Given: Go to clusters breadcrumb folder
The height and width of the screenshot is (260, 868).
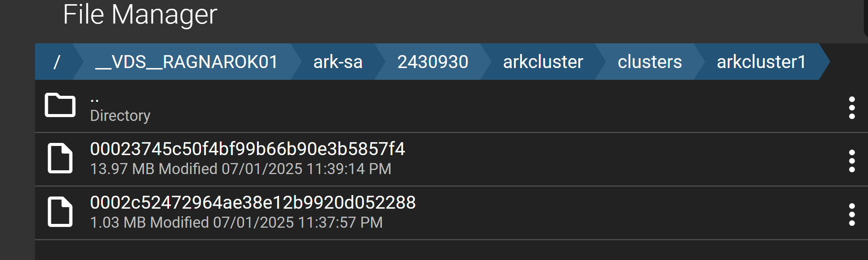Looking at the screenshot, I should (649, 62).
